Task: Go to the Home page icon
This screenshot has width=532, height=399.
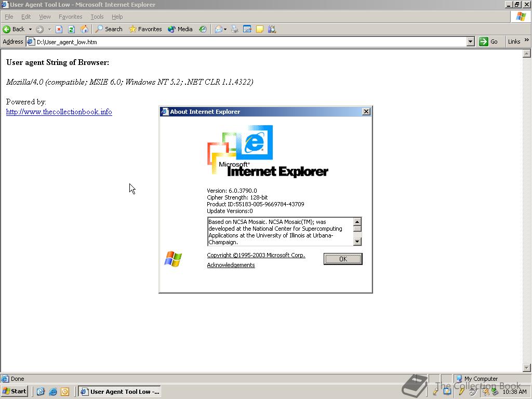Action: (x=84, y=29)
